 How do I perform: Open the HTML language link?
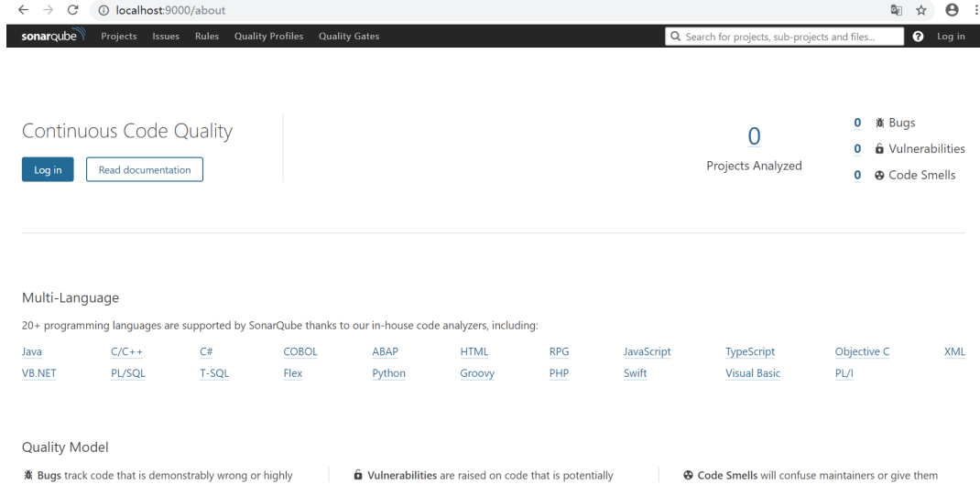474,352
